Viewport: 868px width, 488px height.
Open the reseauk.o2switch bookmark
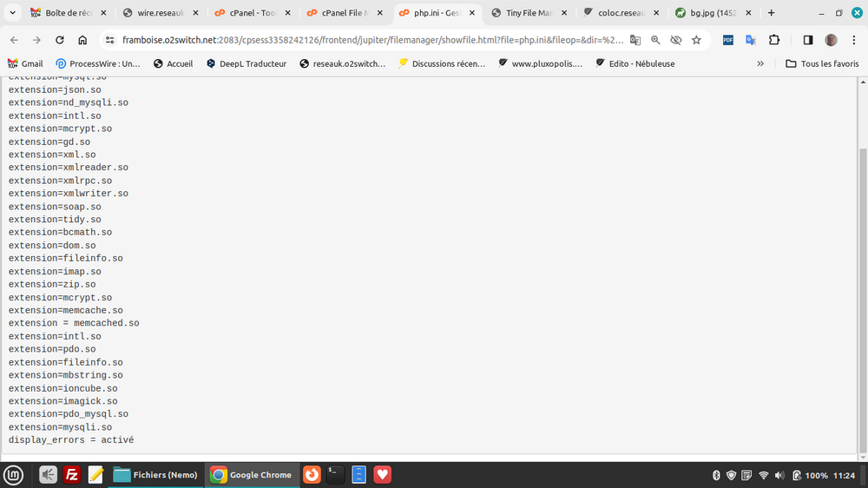pos(343,63)
